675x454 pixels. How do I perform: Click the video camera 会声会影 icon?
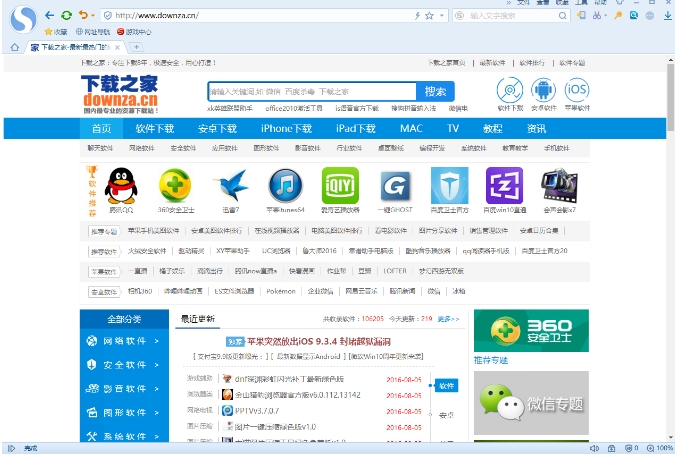[559, 185]
